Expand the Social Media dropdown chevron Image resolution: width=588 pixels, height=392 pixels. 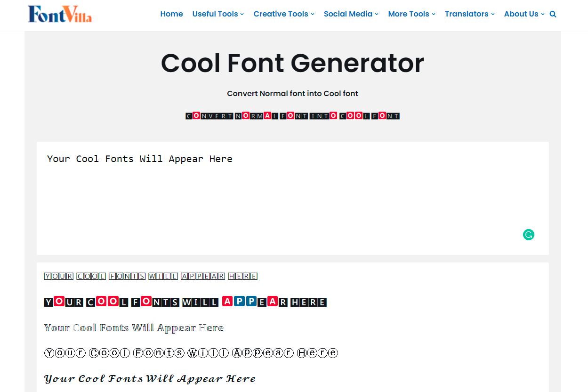click(377, 15)
